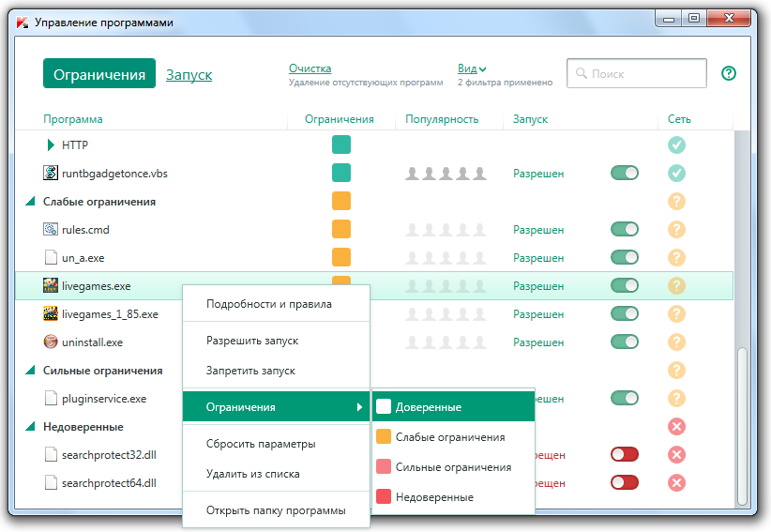Click the network question icon for Сильные ограничения
771x532 pixels.
point(676,371)
